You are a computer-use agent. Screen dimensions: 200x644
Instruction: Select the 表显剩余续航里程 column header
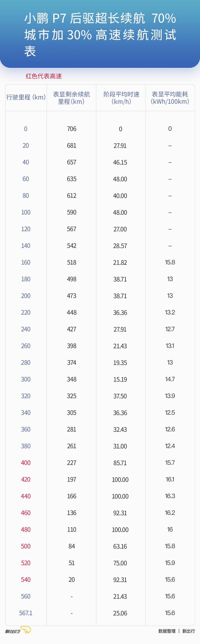coord(71,98)
